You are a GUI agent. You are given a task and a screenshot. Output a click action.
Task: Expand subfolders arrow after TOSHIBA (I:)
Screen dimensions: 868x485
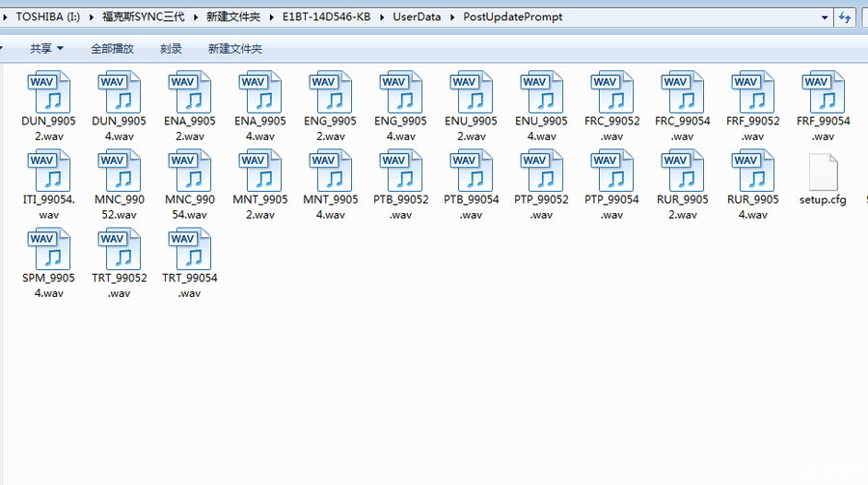[92, 17]
